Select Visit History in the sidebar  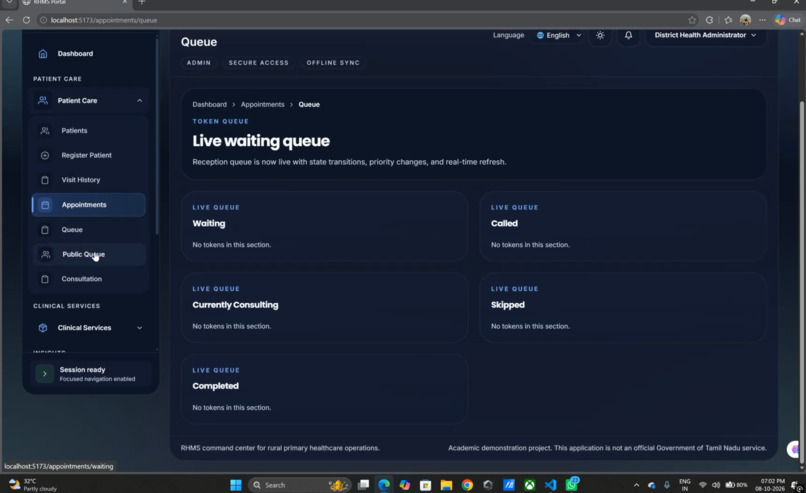coord(88,180)
